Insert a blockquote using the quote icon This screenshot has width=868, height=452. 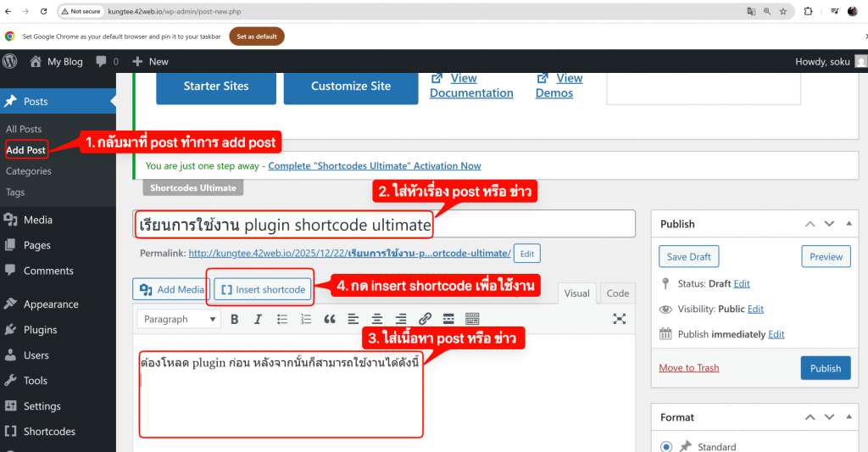(x=330, y=319)
